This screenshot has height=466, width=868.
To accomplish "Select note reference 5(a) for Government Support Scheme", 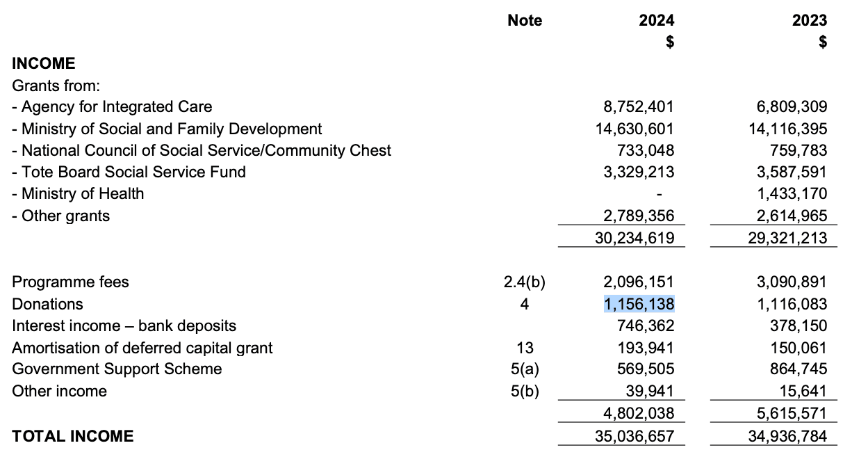I will click(525, 369).
